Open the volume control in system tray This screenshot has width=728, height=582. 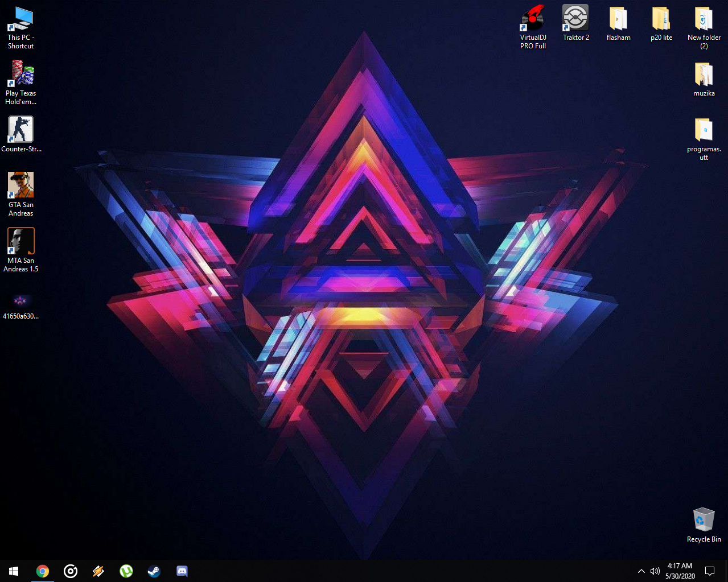[655, 571]
